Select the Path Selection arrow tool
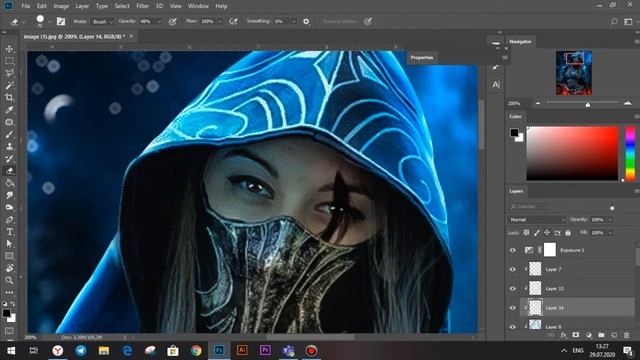The image size is (640, 360). point(9,244)
